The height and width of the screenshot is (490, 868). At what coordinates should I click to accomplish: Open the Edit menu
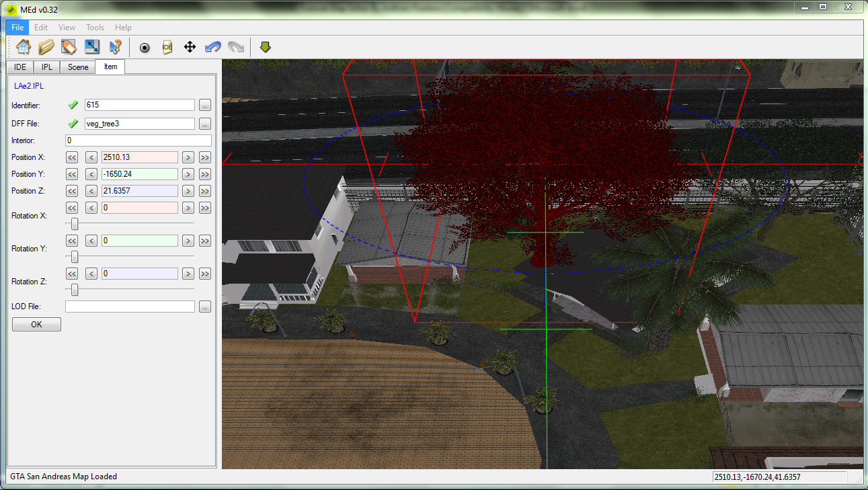[x=41, y=28]
